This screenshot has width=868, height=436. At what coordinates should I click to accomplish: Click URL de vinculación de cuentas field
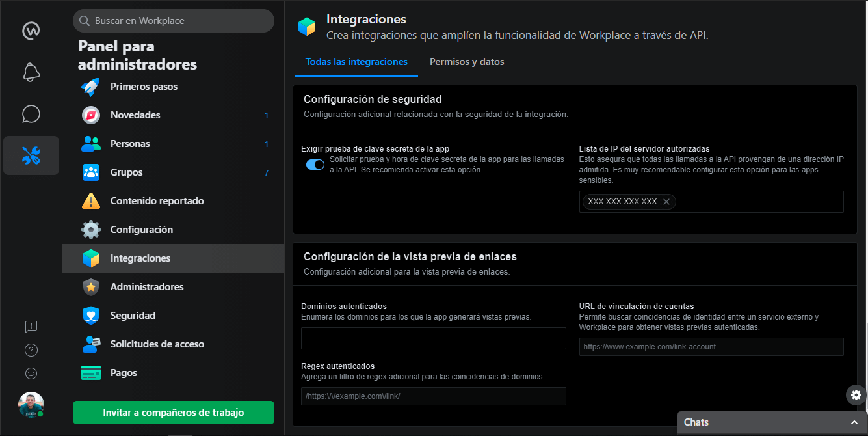[x=711, y=347]
